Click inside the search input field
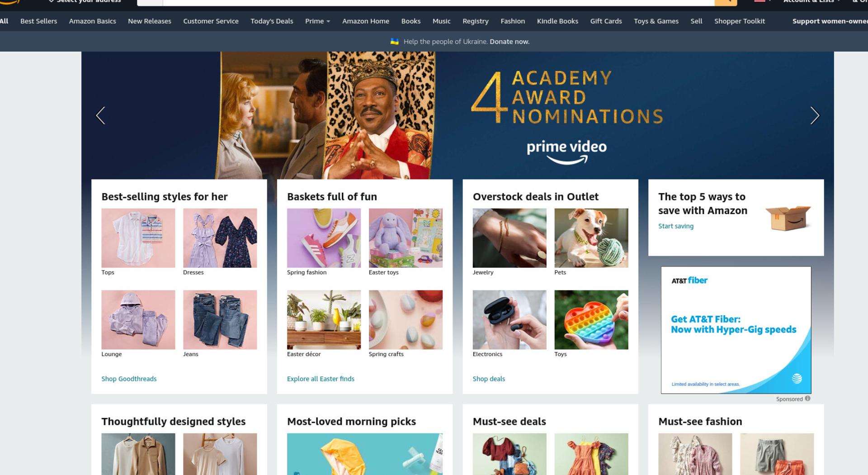 439,2
